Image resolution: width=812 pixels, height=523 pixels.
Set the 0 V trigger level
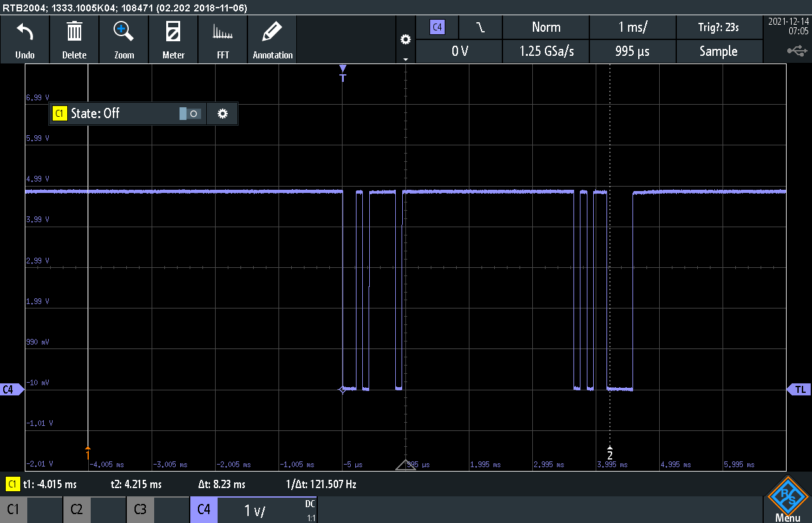pyautogui.click(x=459, y=51)
